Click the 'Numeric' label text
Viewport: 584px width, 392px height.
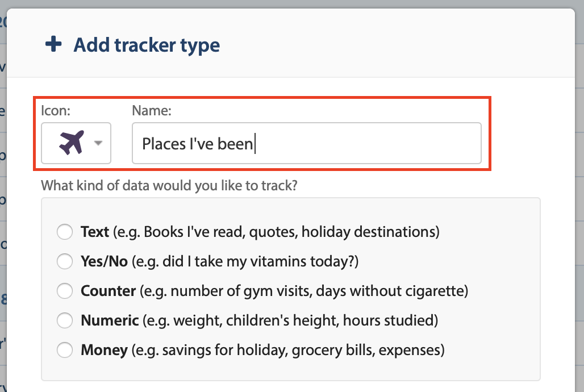coord(110,320)
